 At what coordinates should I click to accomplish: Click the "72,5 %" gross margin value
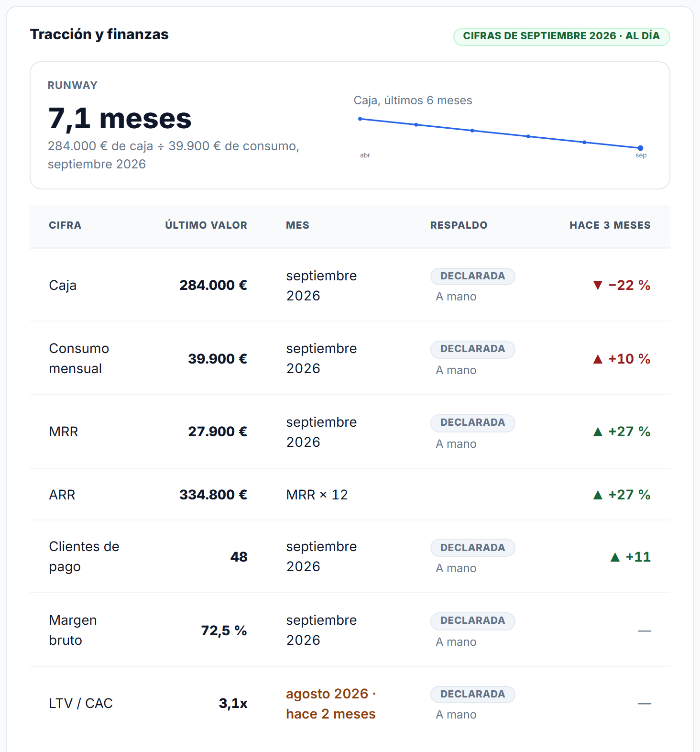tap(224, 631)
